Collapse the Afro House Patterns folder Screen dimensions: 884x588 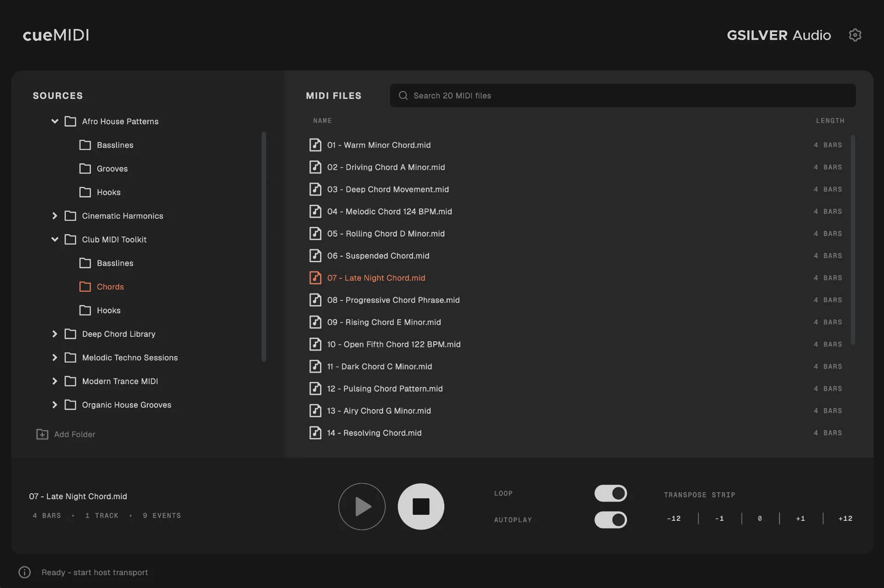point(55,121)
